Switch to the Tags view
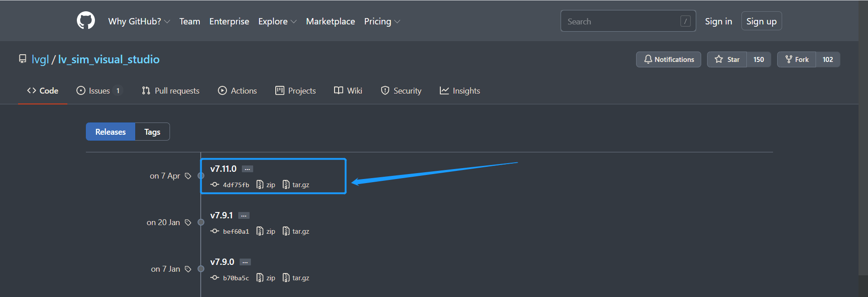The image size is (868, 297). 152,132
